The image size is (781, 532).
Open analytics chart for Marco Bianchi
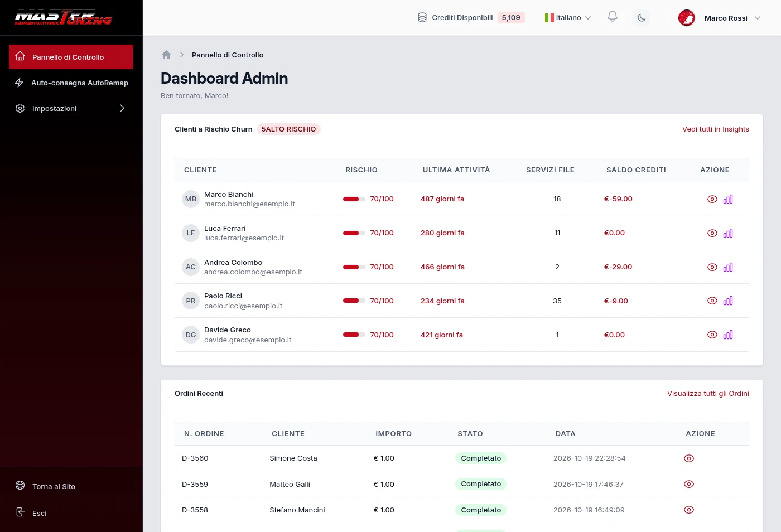[x=728, y=199]
